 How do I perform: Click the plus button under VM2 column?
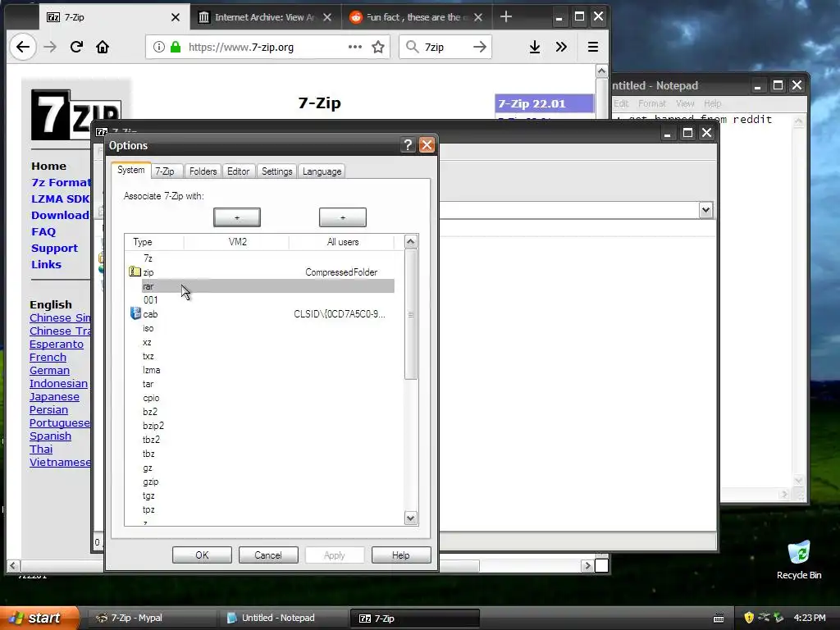tap(237, 217)
